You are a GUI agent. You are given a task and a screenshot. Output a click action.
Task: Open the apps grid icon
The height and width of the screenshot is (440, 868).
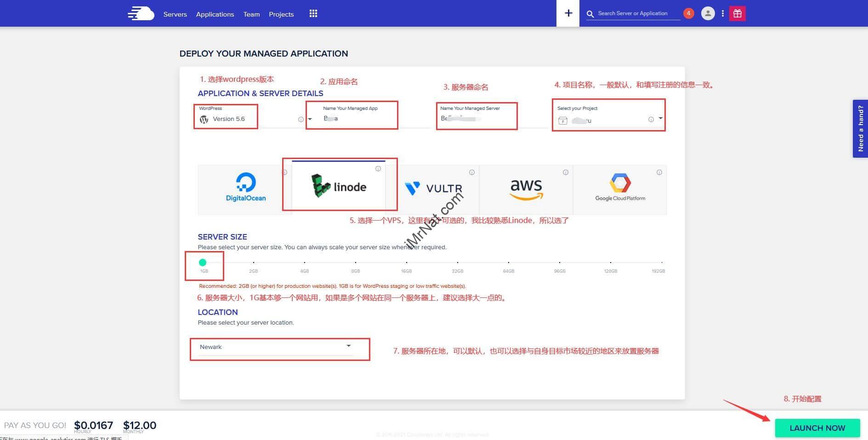tap(313, 14)
